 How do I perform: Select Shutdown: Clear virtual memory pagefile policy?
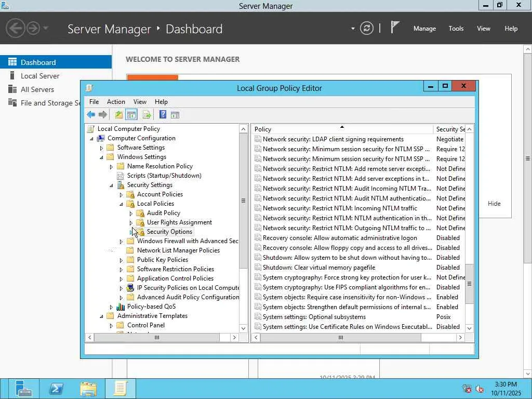pos(319,268)
